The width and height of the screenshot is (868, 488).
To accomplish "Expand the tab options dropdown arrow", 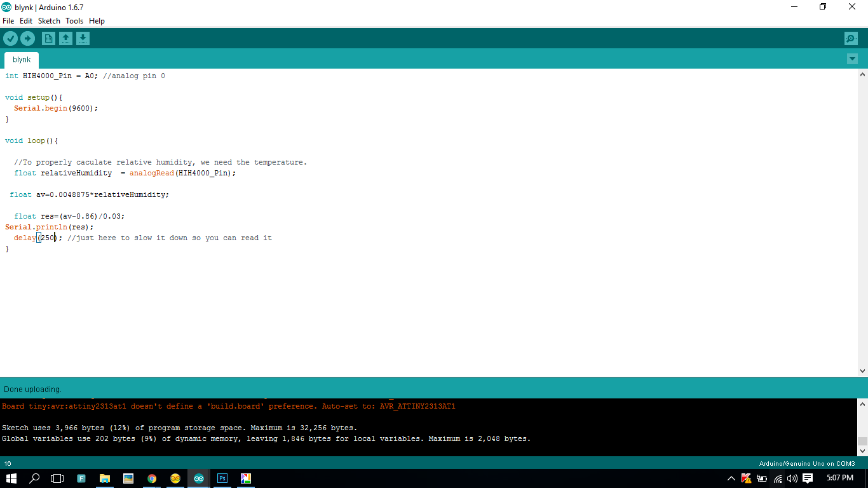I will pyautogui.click(x=852, y=59).
